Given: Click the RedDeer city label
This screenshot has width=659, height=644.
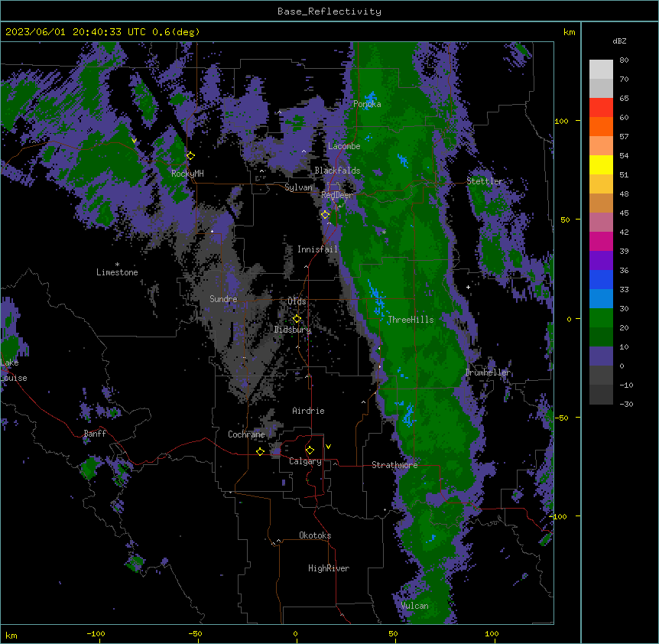Looking at the screenshot, I should pyautogui.click(x=337, y=195).
